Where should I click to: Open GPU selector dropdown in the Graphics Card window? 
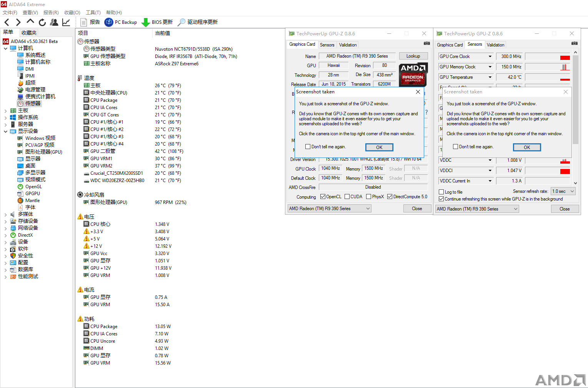329,209
